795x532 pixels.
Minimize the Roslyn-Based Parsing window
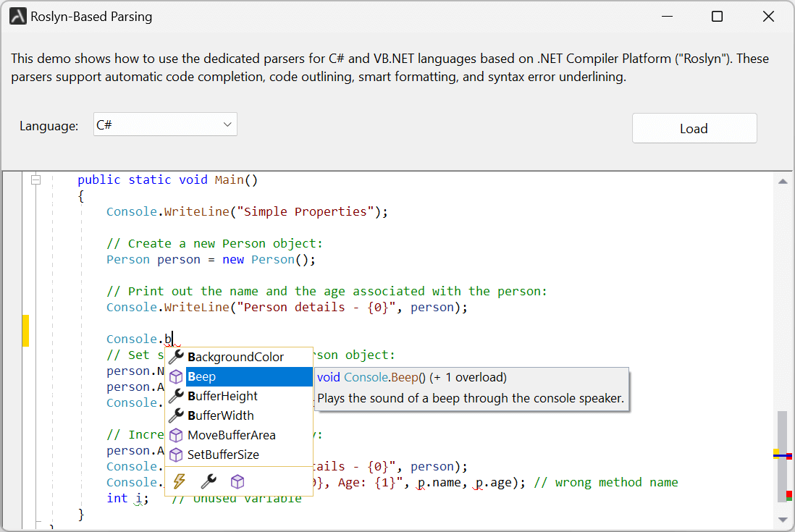click(668, 16)
